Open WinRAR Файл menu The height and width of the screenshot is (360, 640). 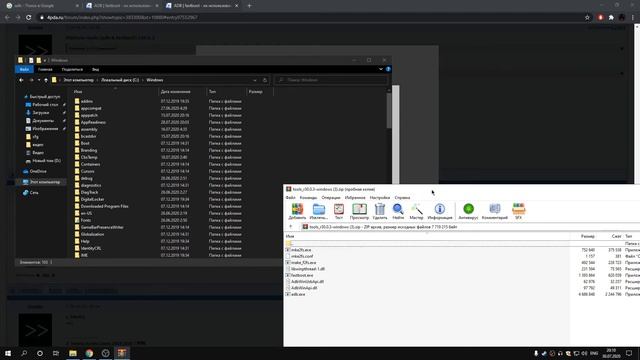point(291,198)
